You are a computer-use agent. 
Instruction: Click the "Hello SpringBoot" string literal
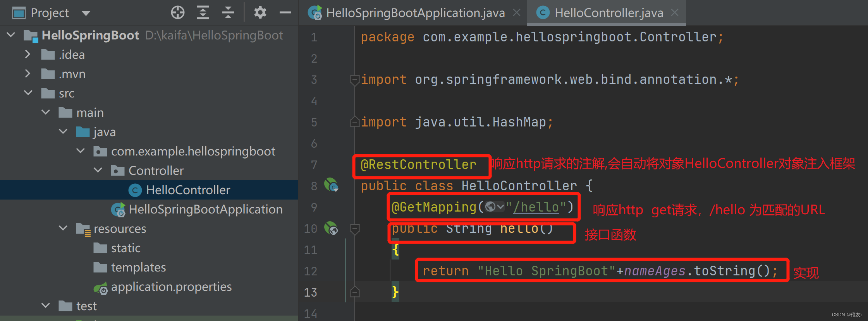[x=546, y=271]
